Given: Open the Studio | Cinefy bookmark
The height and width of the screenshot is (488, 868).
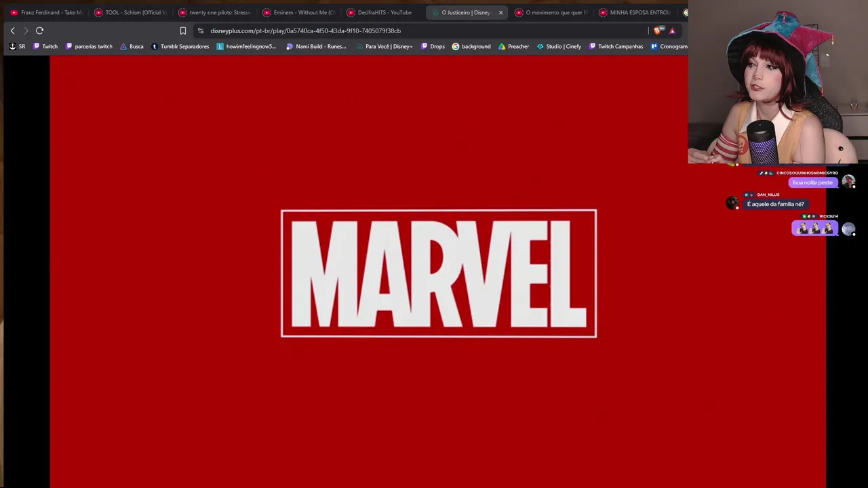Looking at the screenshot, I should (559, 47).
